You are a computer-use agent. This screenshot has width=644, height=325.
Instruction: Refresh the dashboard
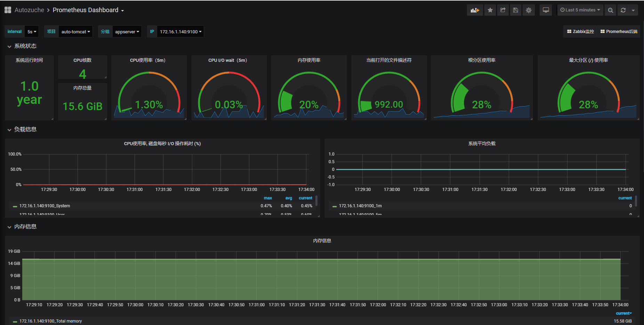623,10
